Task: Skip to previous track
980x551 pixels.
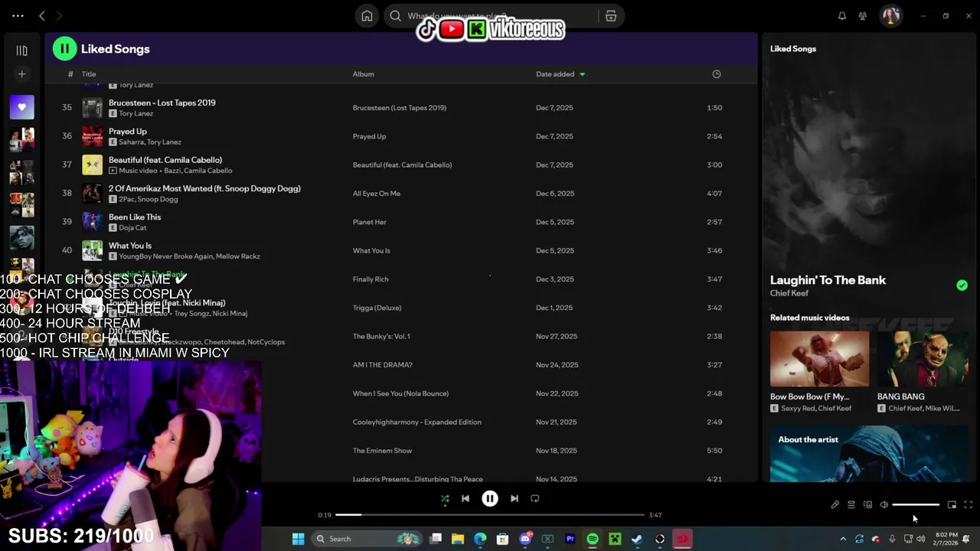Action: tap(465, 498)
